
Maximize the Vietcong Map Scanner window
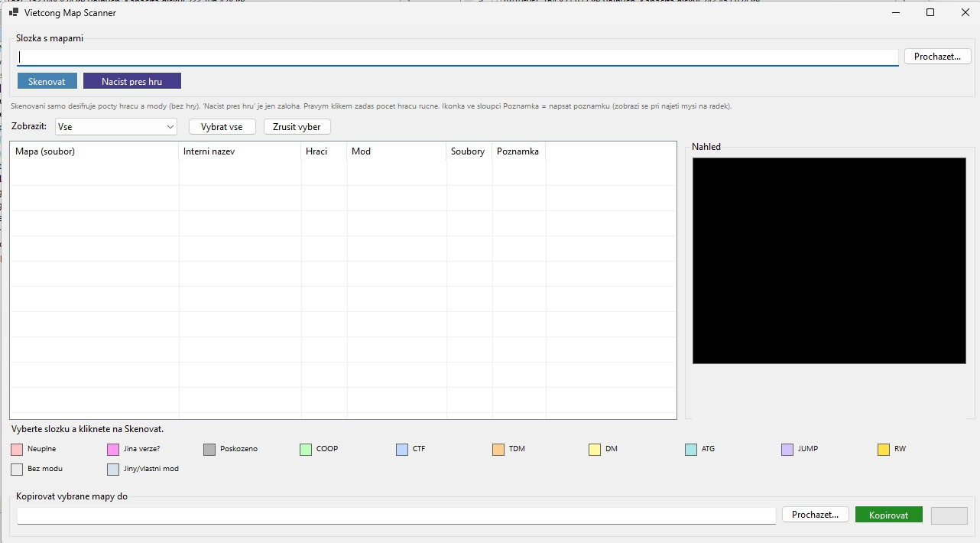point(930,12)
